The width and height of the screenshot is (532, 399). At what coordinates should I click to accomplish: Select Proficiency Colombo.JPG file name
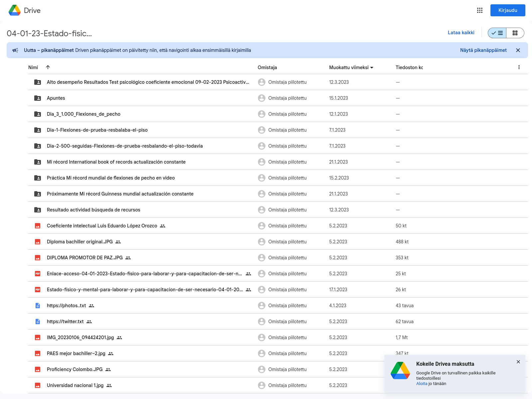[x=75, y=369]
